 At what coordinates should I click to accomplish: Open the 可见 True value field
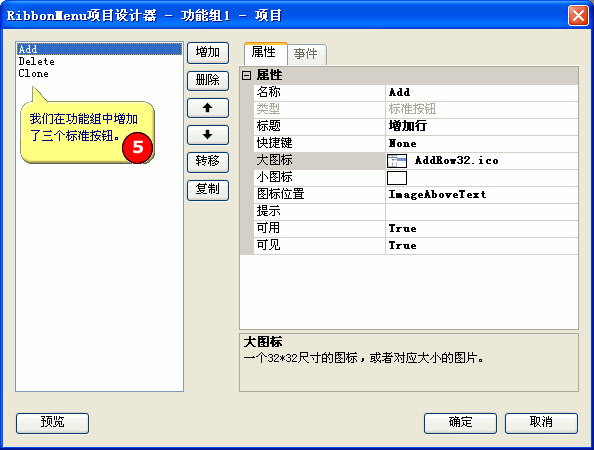click(481, 245)
